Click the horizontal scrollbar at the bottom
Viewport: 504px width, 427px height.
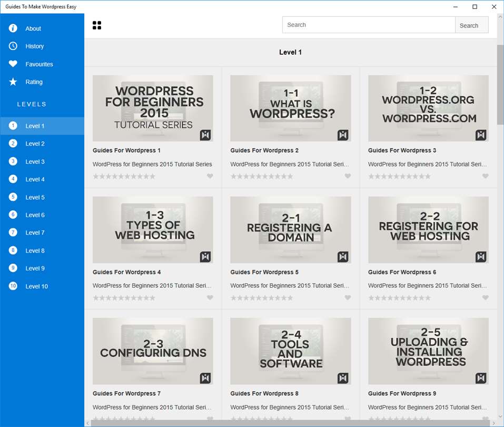(x=290, y=423)
